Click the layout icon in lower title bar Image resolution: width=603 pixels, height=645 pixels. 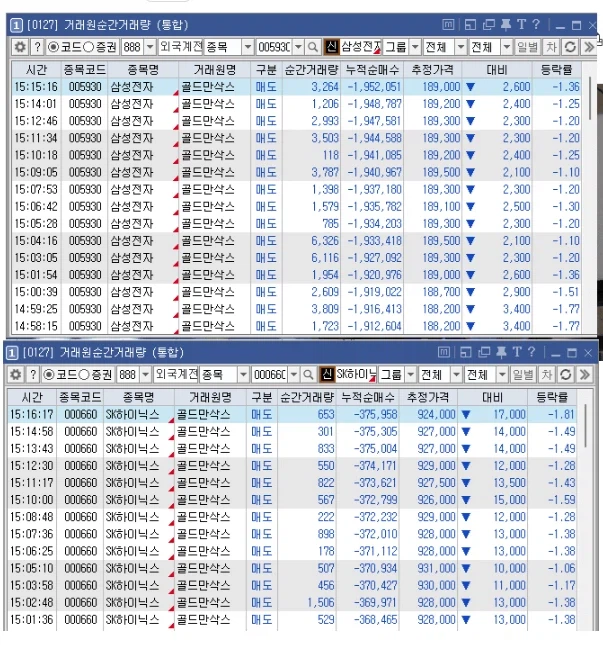point(466,352)
